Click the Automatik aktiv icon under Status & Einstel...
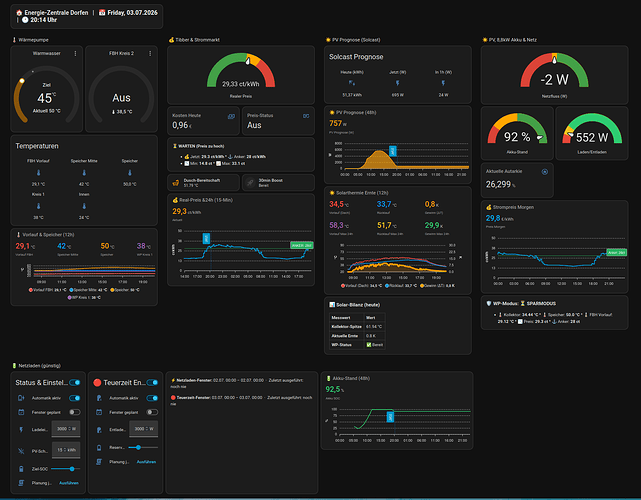Screen dimensions: 641x500 coord(21,398)
